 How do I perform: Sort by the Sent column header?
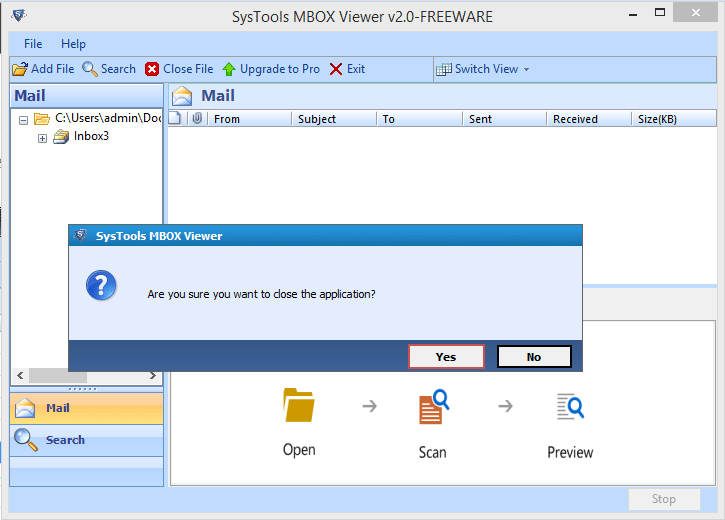504,119
